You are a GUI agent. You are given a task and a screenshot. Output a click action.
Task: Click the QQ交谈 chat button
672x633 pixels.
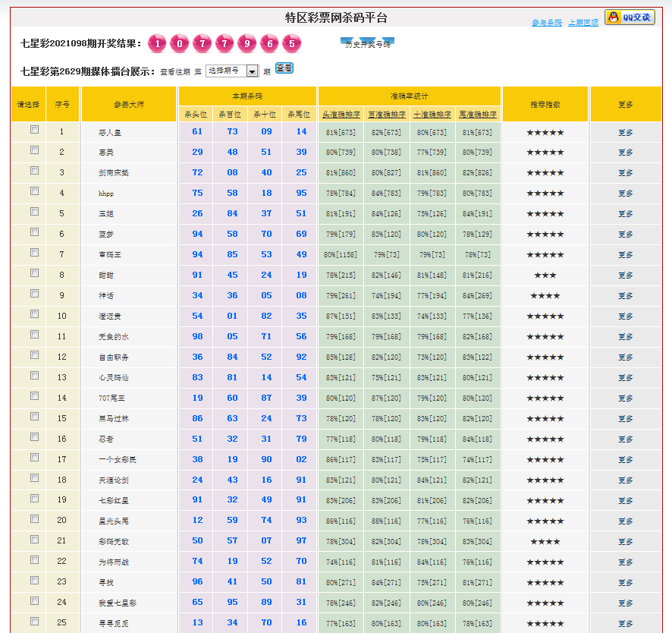(x=630, y=17)
